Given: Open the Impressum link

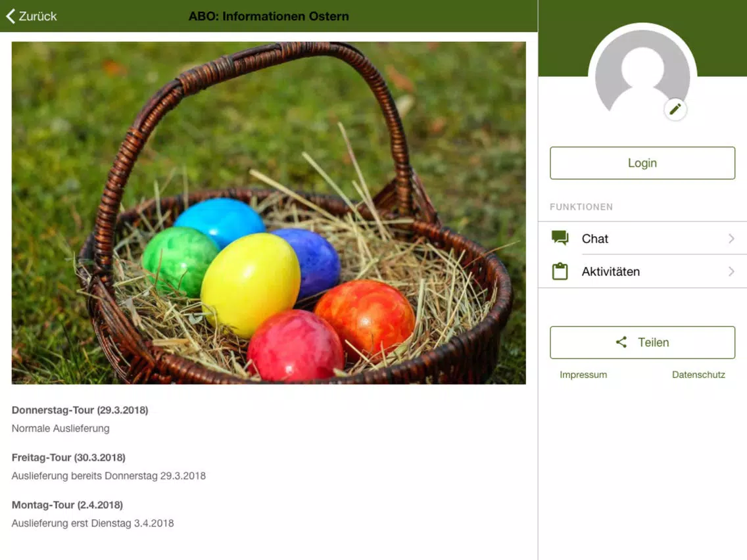Looking at the screenshot, I should pos(583,375).
